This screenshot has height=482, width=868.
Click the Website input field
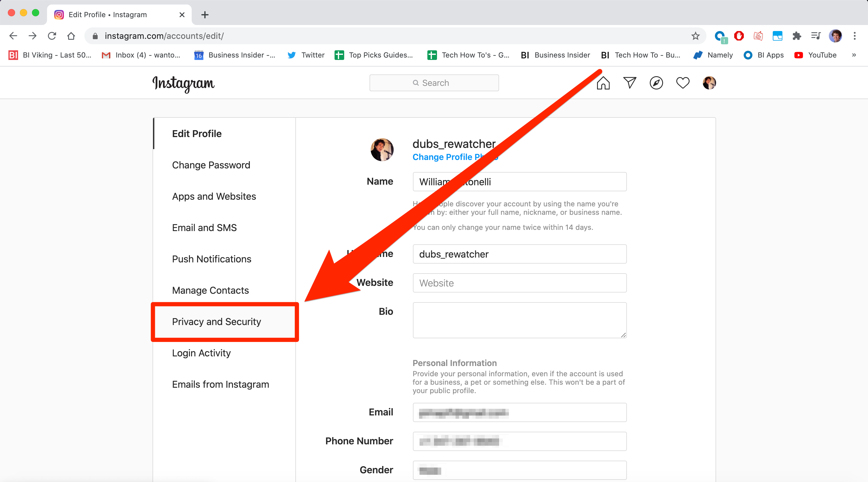(x=520, y=283)
